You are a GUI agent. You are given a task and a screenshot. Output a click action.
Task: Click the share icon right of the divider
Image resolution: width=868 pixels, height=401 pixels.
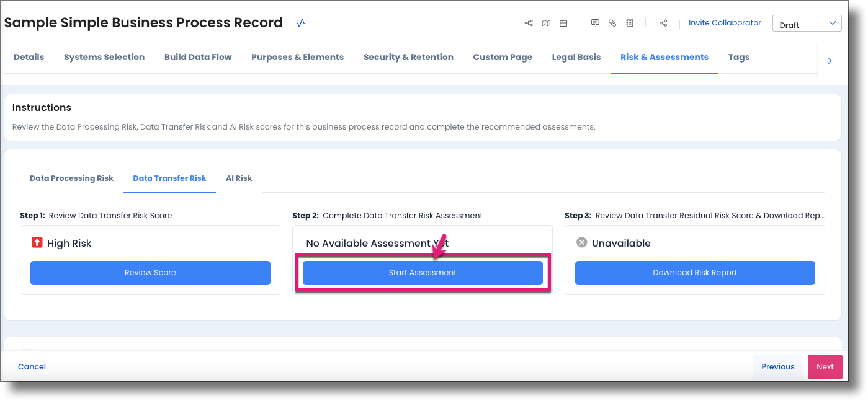coord(663,22)
